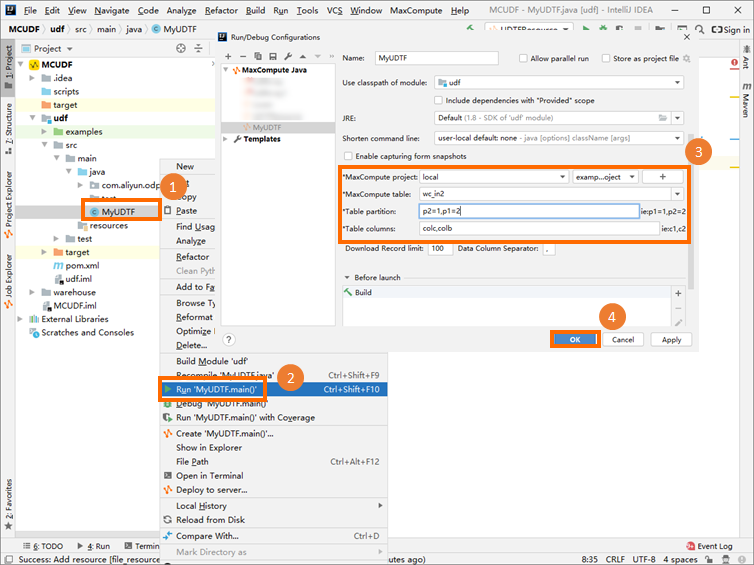
Task: Open help question mark in dialog
Action: pos(229,339)
